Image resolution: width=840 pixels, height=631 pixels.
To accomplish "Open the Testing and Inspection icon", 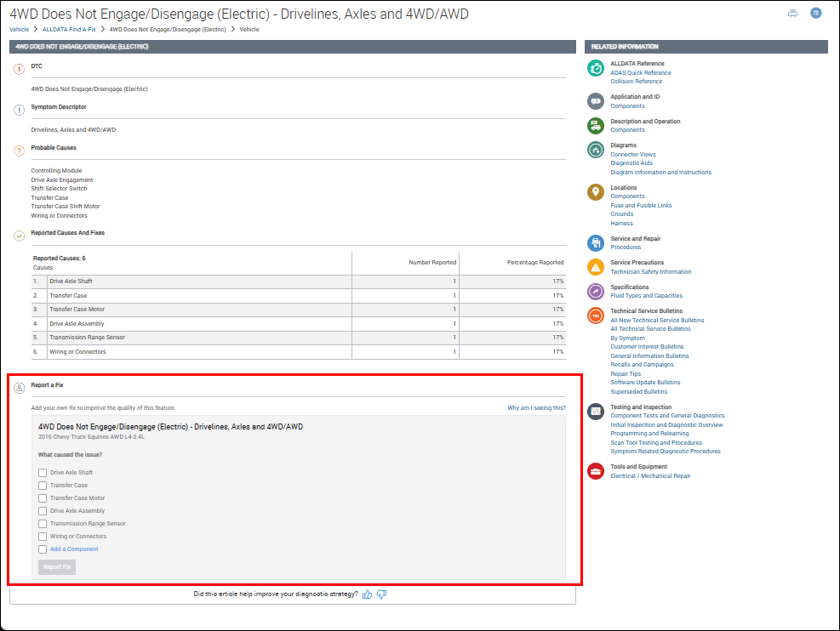I will (x=596, y=412).
